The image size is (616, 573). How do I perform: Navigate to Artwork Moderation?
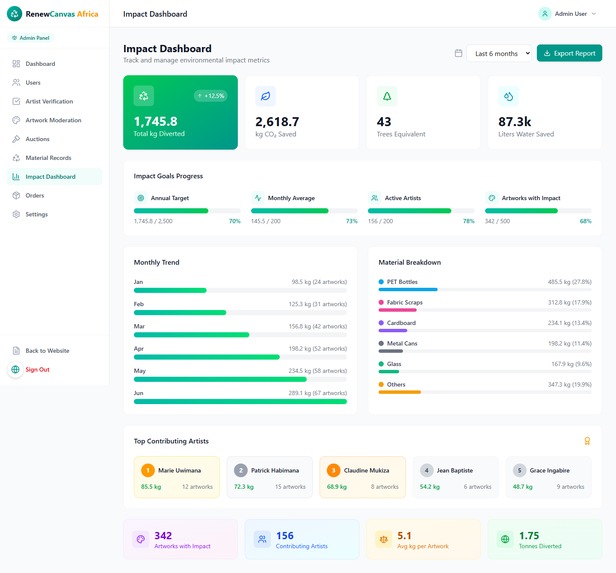pos(55,120)
